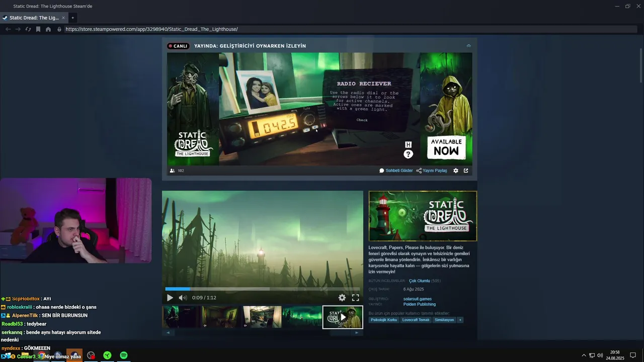Click the streamer webcam overlay
This screenshot has height=362, width=644.
click(x=75, y=220)
